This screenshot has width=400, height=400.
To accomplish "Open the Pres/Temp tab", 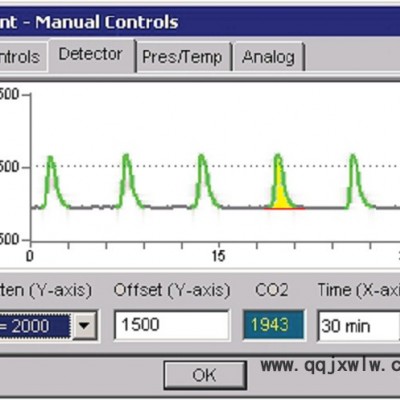I will click(x=182, y=57).
